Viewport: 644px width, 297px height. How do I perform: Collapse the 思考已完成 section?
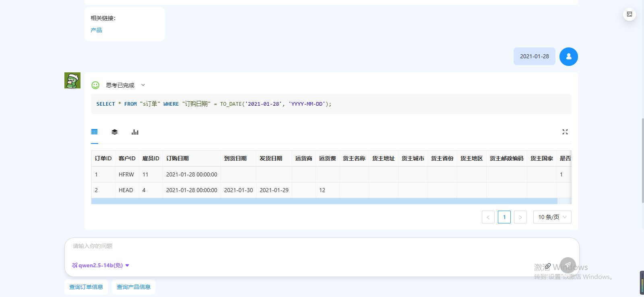pos(143,85)
